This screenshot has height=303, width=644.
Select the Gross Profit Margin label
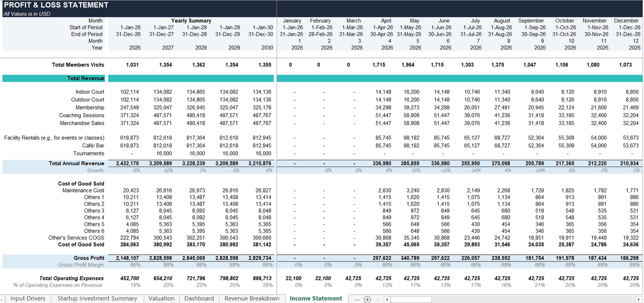pos(81,265)
